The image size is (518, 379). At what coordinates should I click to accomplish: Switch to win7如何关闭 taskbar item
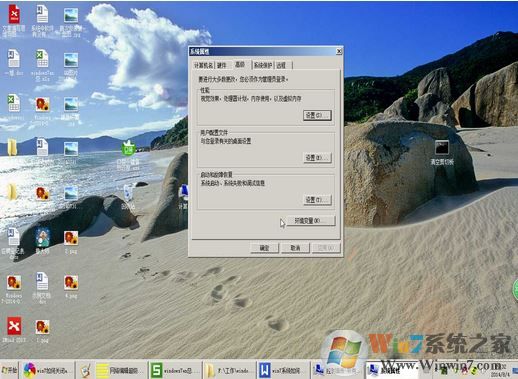49,370
